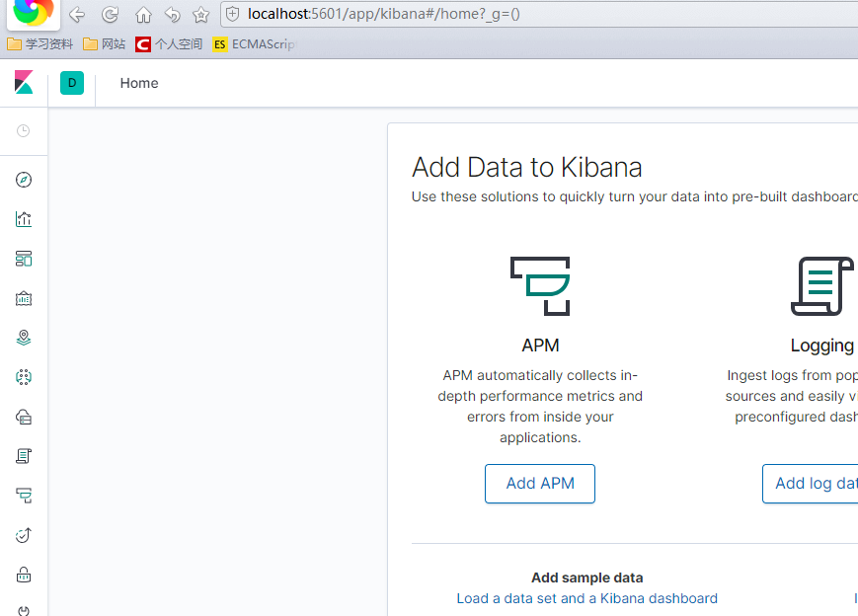Image resolution: width=858 pixels, height=616 pixels.
Task: Click the Logging scroll illustration icon
Action: point(821,286)
